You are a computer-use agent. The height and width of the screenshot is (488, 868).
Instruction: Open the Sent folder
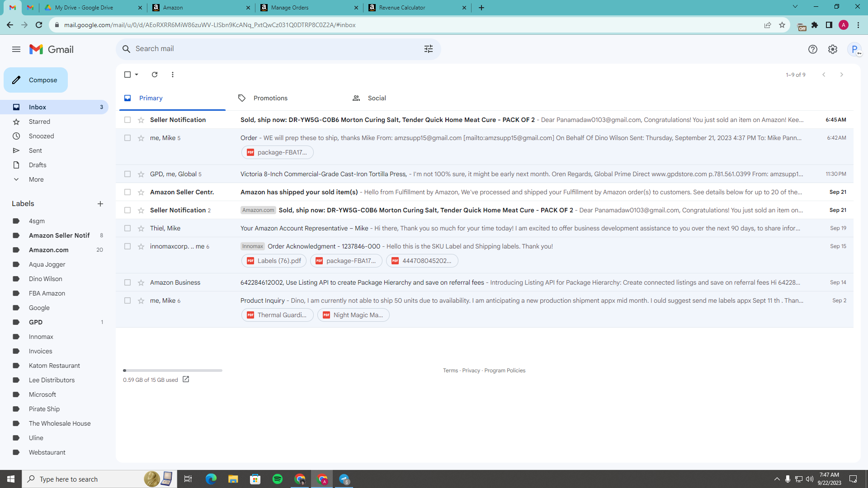tap(54, 150)
